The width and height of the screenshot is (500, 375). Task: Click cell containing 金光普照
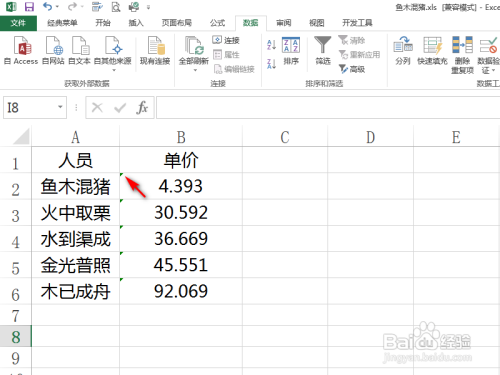[76, 265]
